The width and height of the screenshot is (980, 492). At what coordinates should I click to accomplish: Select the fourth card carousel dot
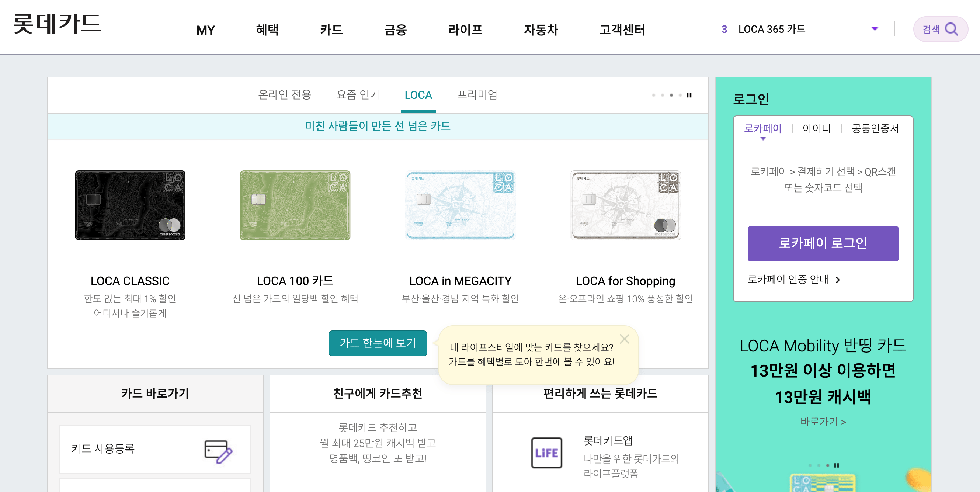[x=680, y=95]
